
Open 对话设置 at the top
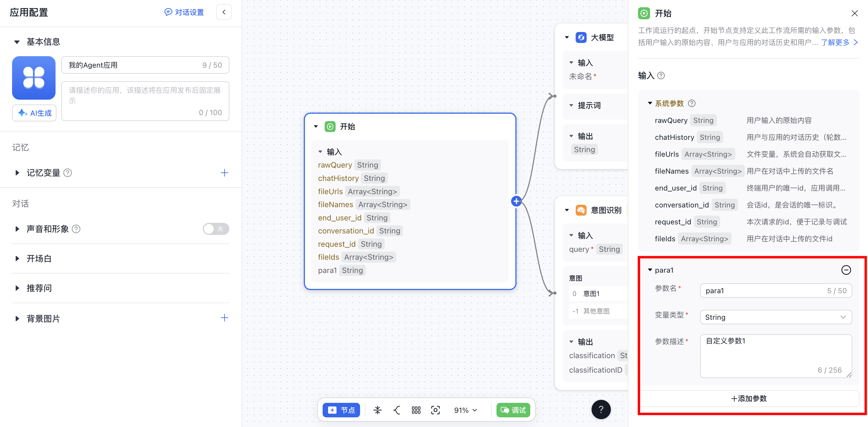(x=184, y=12)
